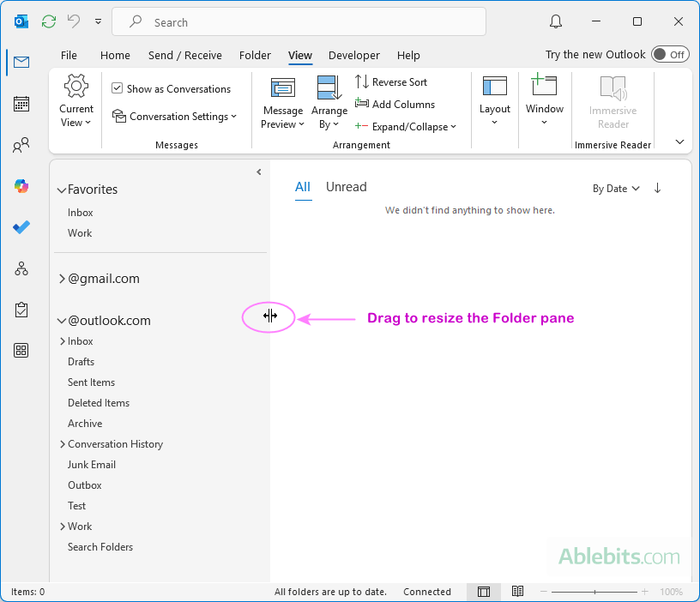Click zoom in plus in status bar
This screenshot has width=700, height=602.
click(x=644, y=592)
